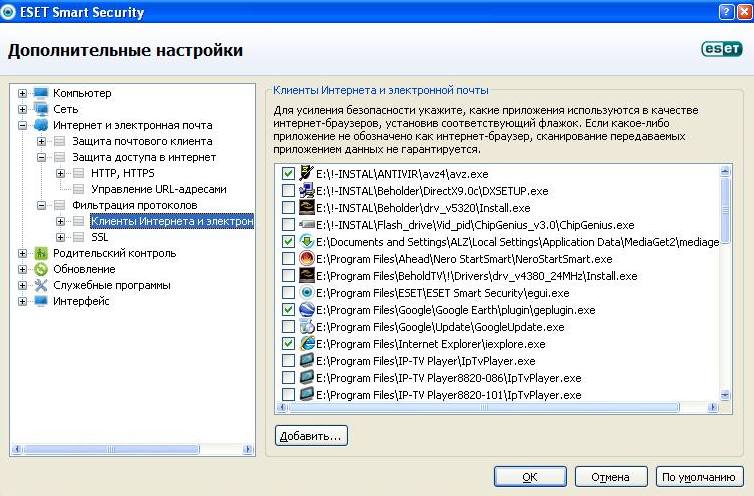Select Управление URL-адресами in tree
Viewport: 754px width, 496px height.
(158, 189)
